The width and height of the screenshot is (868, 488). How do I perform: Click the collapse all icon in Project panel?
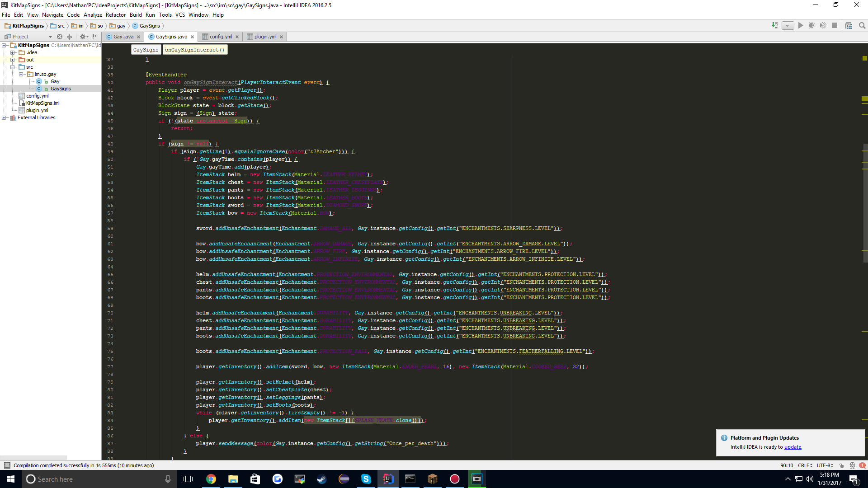click(x=69, y=37)
